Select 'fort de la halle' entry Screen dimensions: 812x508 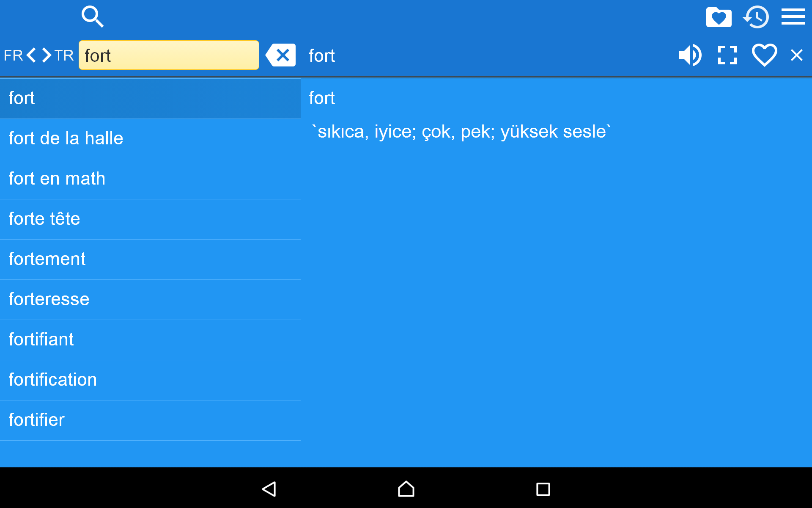point(150,138)
